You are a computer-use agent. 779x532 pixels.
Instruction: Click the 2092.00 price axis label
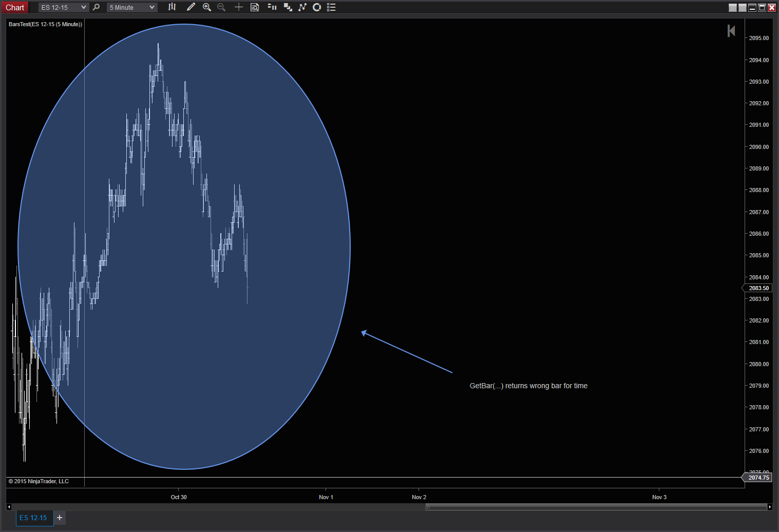pyautogui.click(x=759, y=103)
